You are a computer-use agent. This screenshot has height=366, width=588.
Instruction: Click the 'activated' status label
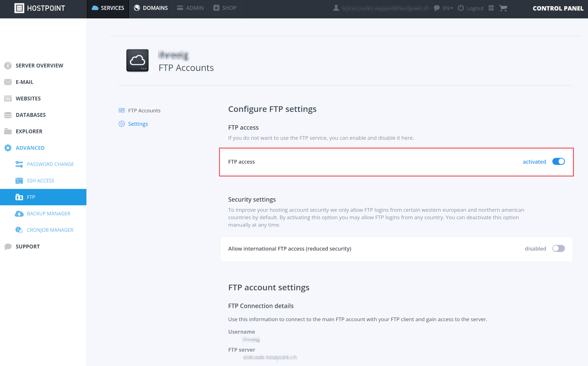[x=534, y=162]
